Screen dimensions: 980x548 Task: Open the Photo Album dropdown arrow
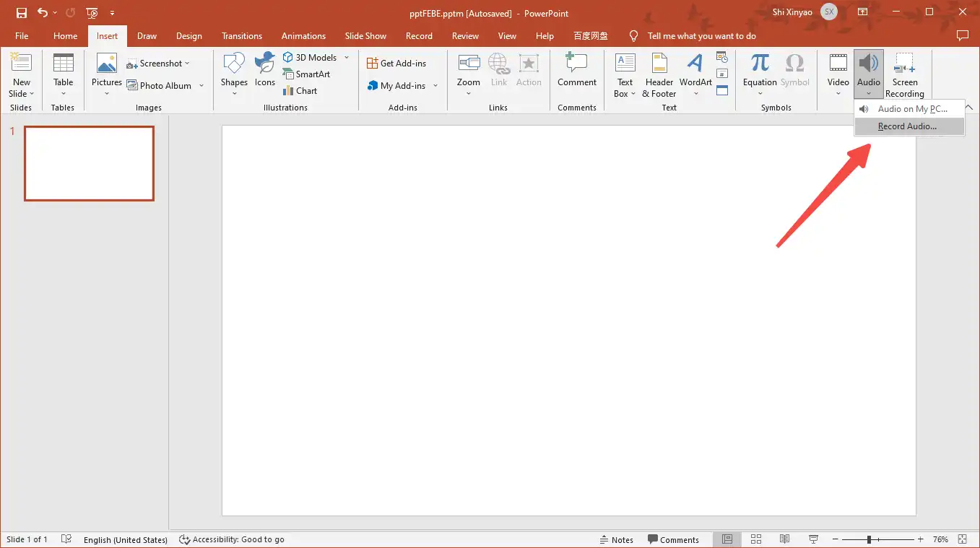tap(201, 86)
